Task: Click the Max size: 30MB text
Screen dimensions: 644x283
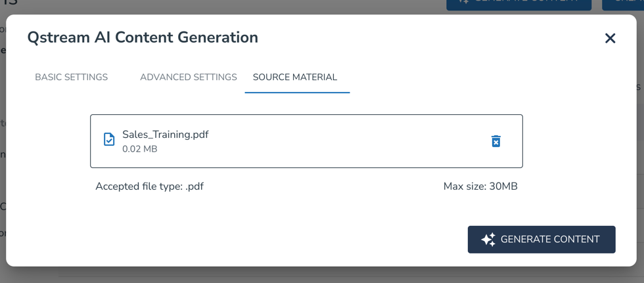Action: (480, 186)
